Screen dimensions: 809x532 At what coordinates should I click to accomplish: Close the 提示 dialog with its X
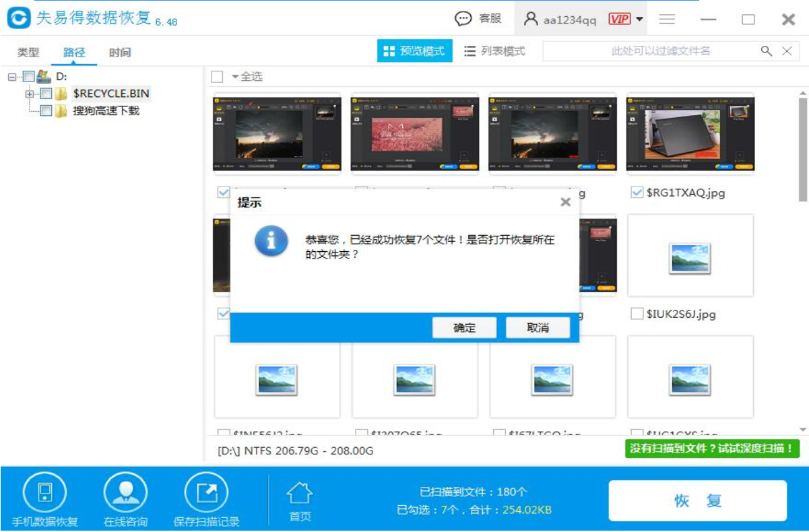click(565, 202)
